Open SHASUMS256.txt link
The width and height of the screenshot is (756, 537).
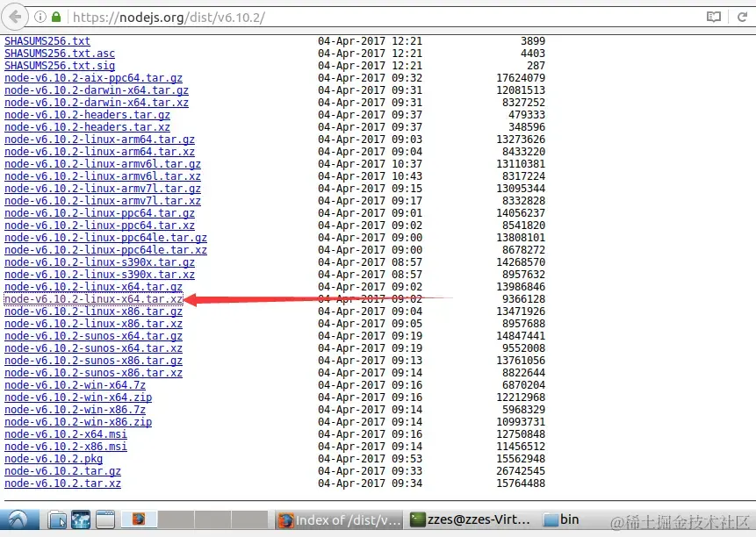[47, 41]
